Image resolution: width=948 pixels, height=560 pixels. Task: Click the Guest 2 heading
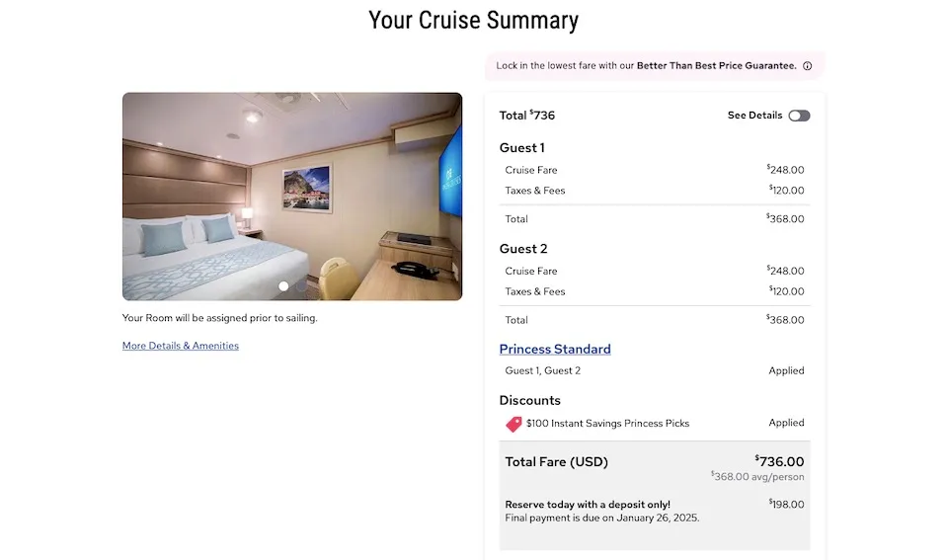click(523, 249)
